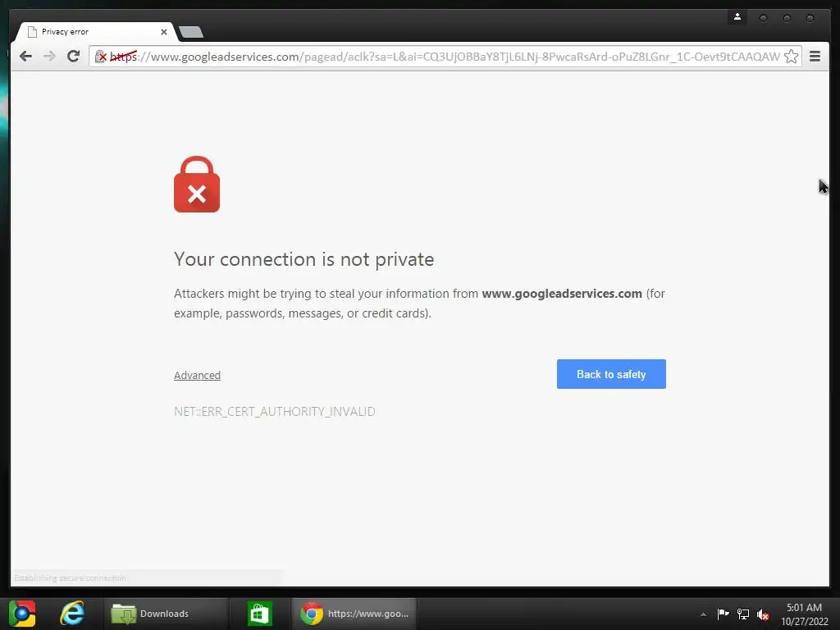Screen dimensions: 840x630
Task: Click the NET::ERR_CERT_AUTHORITY_INVALID error code
Action: click(274, 412)
